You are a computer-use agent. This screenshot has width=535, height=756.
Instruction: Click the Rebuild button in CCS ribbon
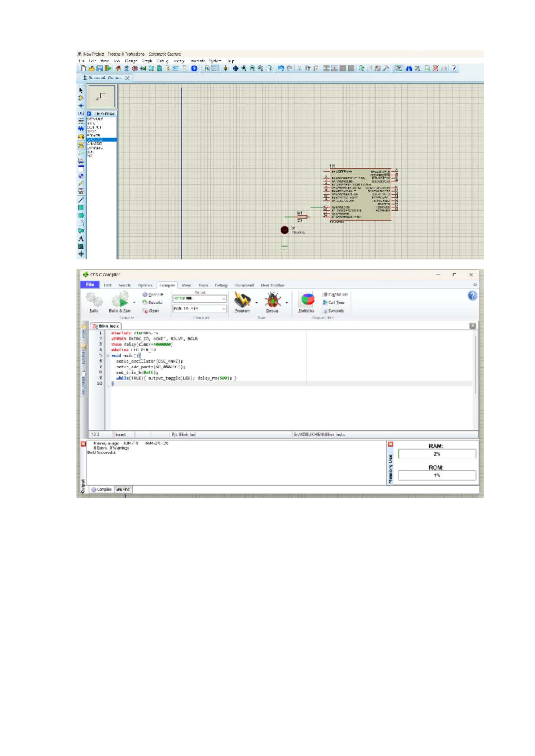click(152, 302)
